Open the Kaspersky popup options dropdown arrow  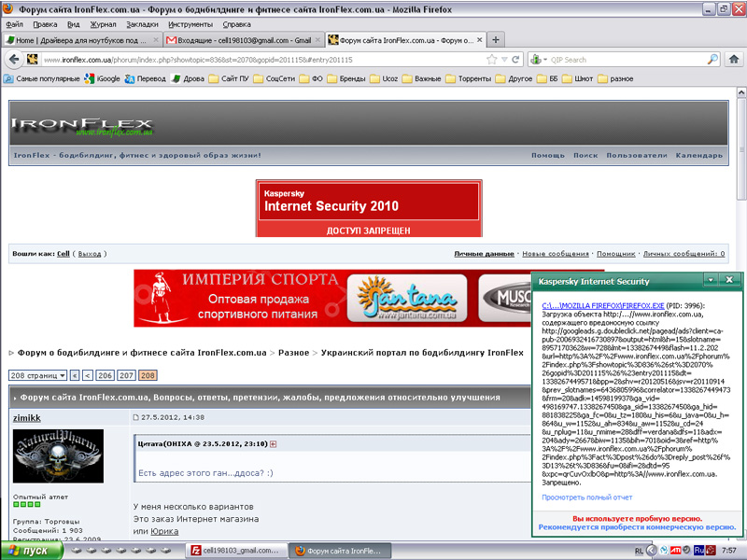click(712, 280)
